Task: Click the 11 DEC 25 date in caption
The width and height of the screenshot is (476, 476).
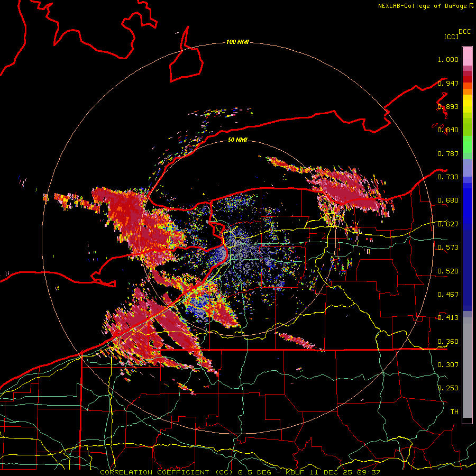Action: [x=332, y=472]
